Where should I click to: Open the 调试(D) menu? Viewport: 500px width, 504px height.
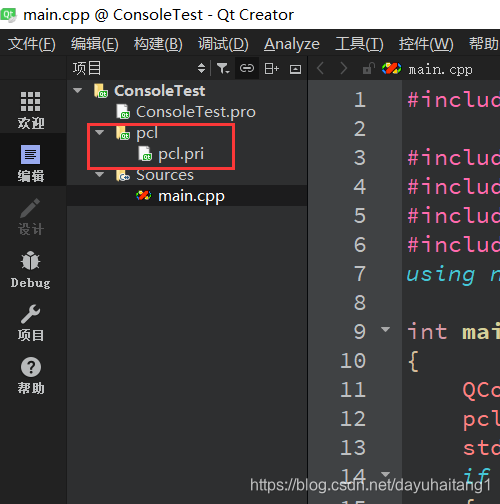tap(223, 44)
